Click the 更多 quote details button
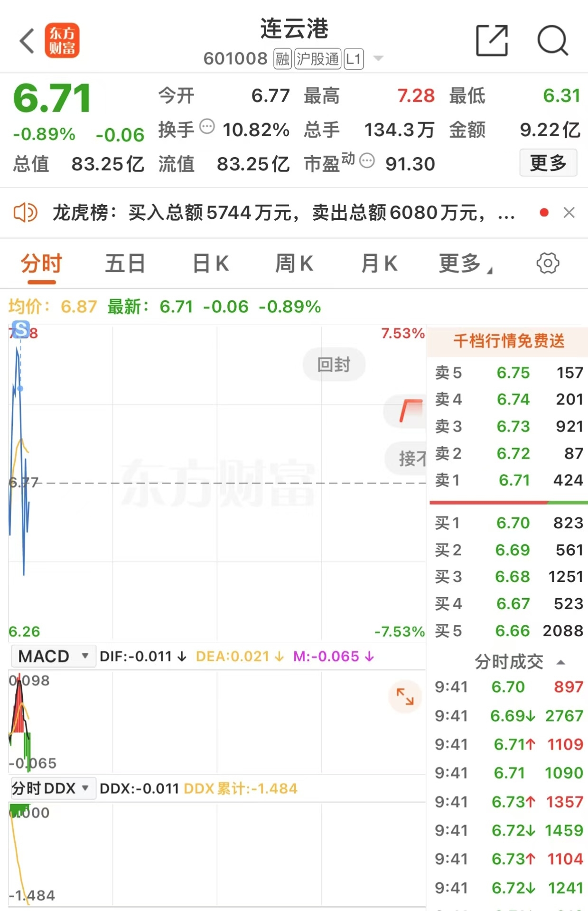Viewport: 588px width, 911px height. (x=548, y=163)
